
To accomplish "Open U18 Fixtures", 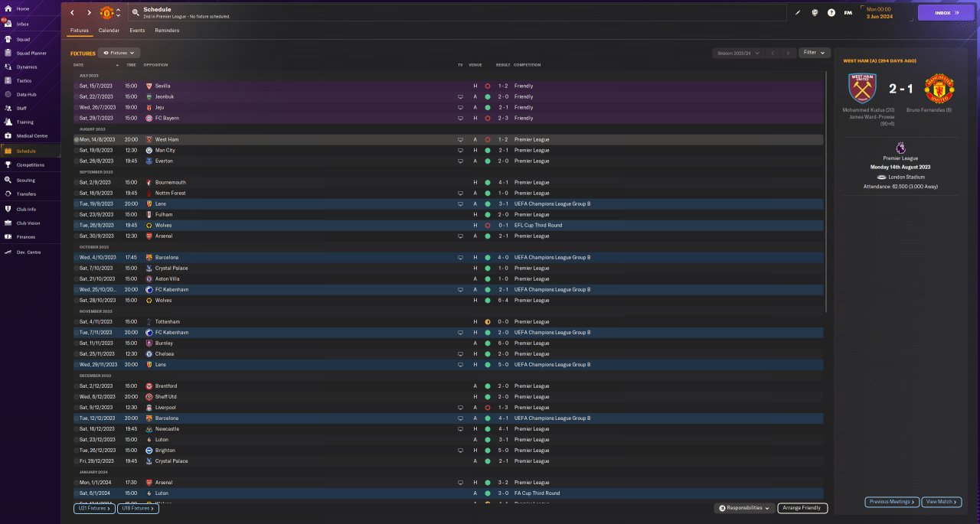I will tap(138, 508).
